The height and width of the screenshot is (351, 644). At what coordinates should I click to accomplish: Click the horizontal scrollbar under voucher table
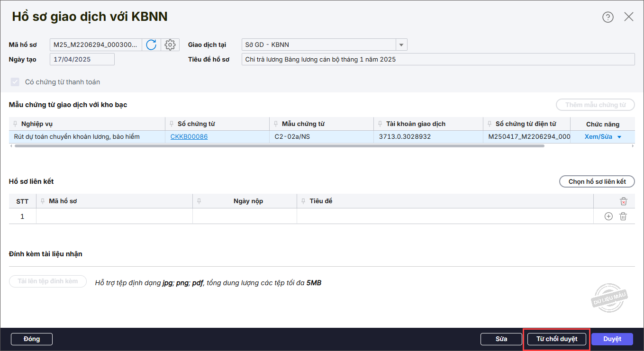pyautogui.click(x=280, y=146)
